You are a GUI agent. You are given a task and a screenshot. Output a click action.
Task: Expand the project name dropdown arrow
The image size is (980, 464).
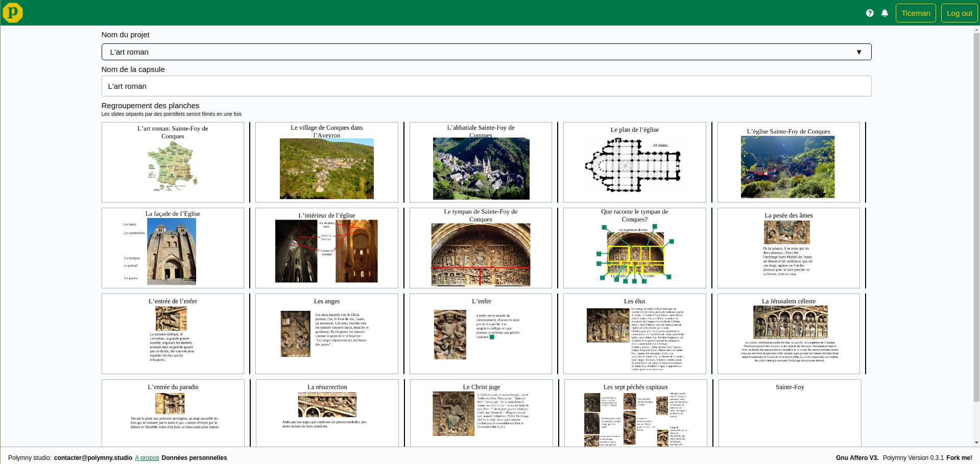[x=859, y=52]
